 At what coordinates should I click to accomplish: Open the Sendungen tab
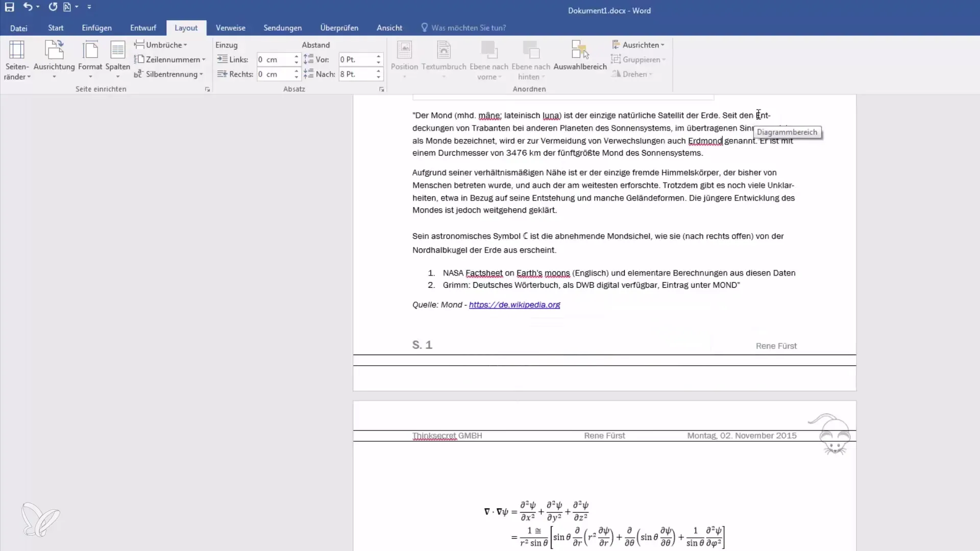coord(282,28)
